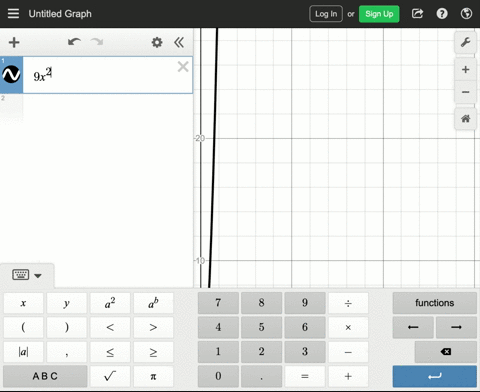The image size is (480, 392).
Task: Tap the less than key
Action: [x=110, y=327]
